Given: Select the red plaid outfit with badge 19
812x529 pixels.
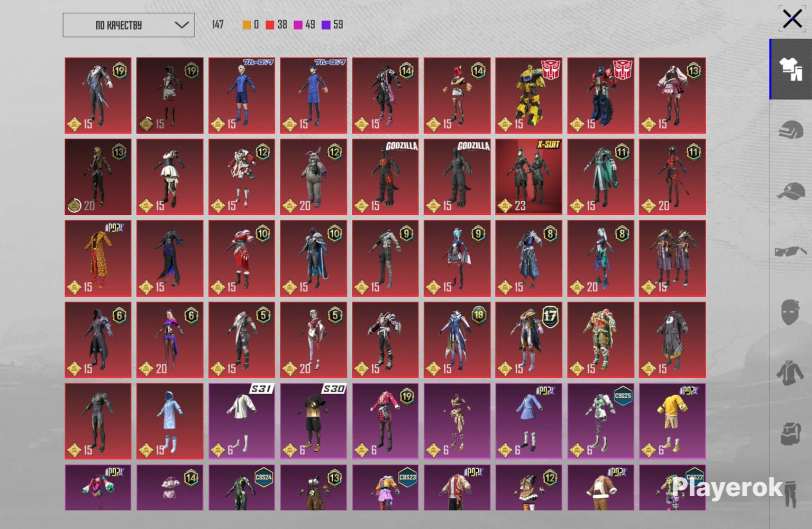Looking at the screenshot, I should 385,421.
